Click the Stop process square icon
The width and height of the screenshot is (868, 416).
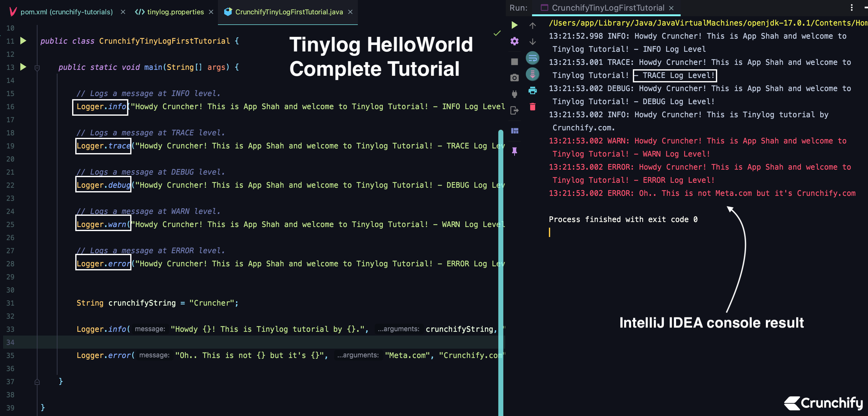[x=514, y=62]
